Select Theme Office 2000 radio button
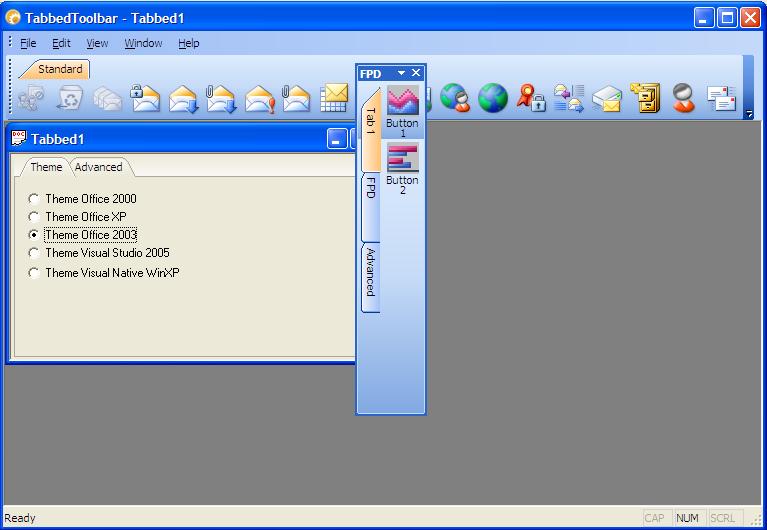 pos(35,199)
